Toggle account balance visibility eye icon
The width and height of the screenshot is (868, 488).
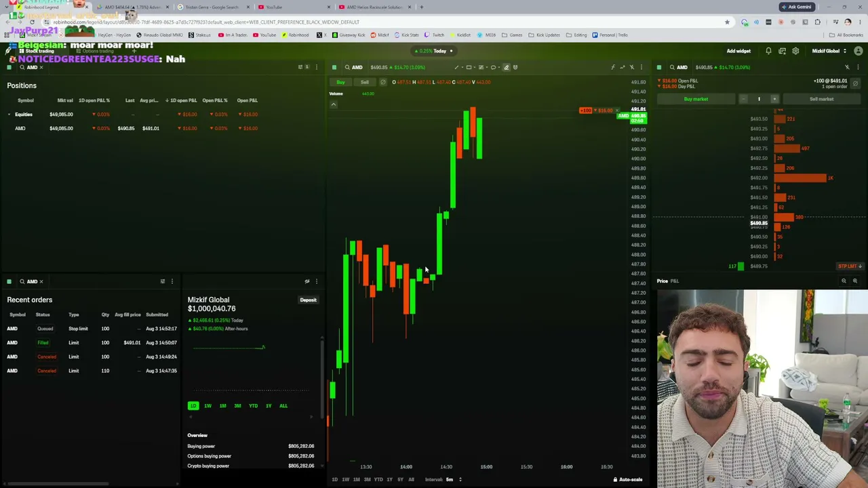click(x=307, y=281)
